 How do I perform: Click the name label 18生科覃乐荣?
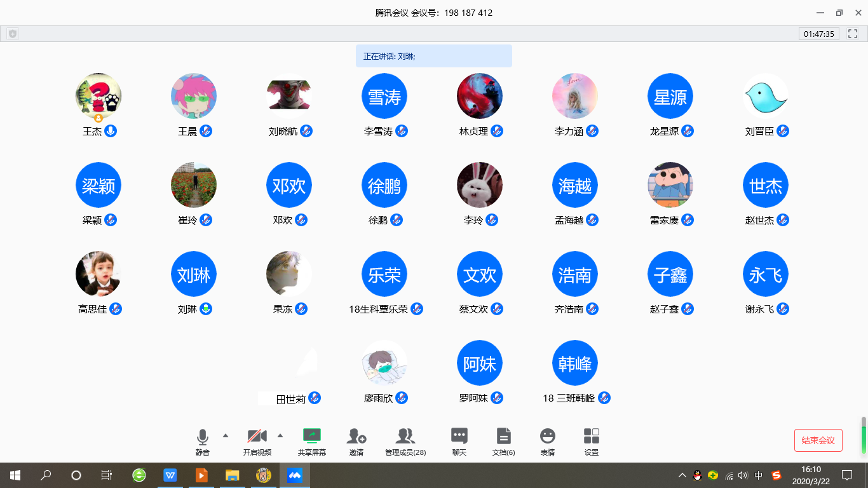(x=378, y=309)
